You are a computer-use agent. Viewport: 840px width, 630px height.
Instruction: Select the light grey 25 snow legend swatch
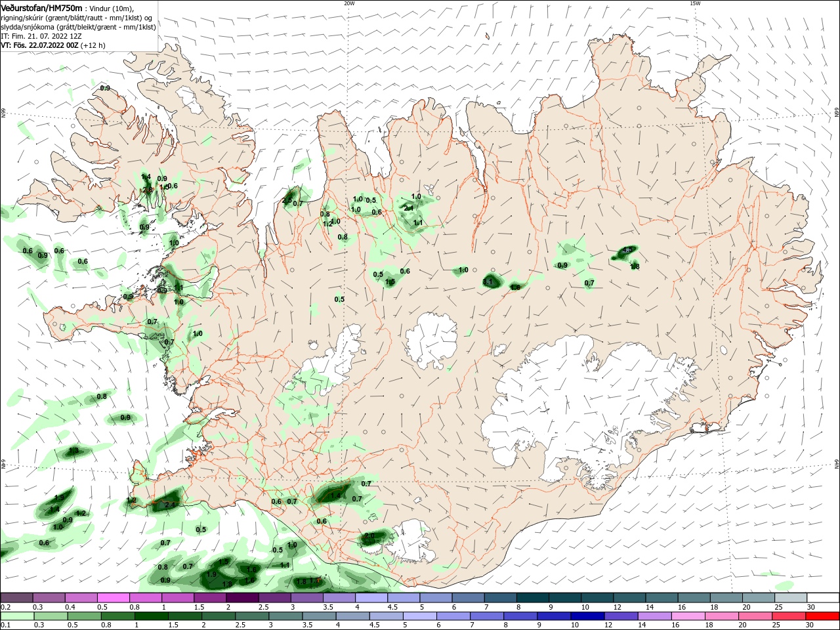[790, 598]
